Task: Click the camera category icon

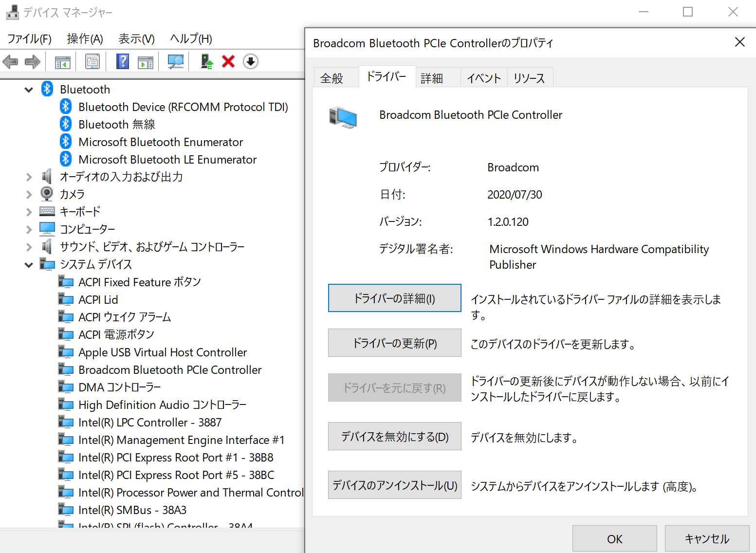Action: point(47,194)
